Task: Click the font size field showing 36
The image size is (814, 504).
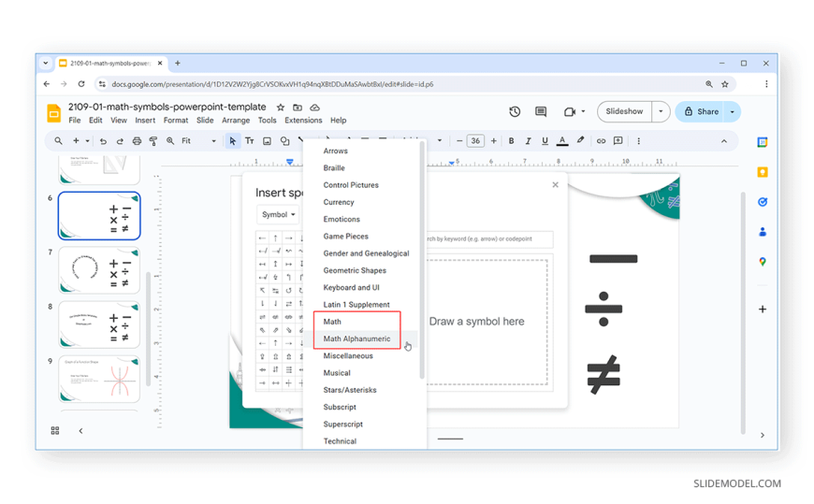Action: [475, 141]
